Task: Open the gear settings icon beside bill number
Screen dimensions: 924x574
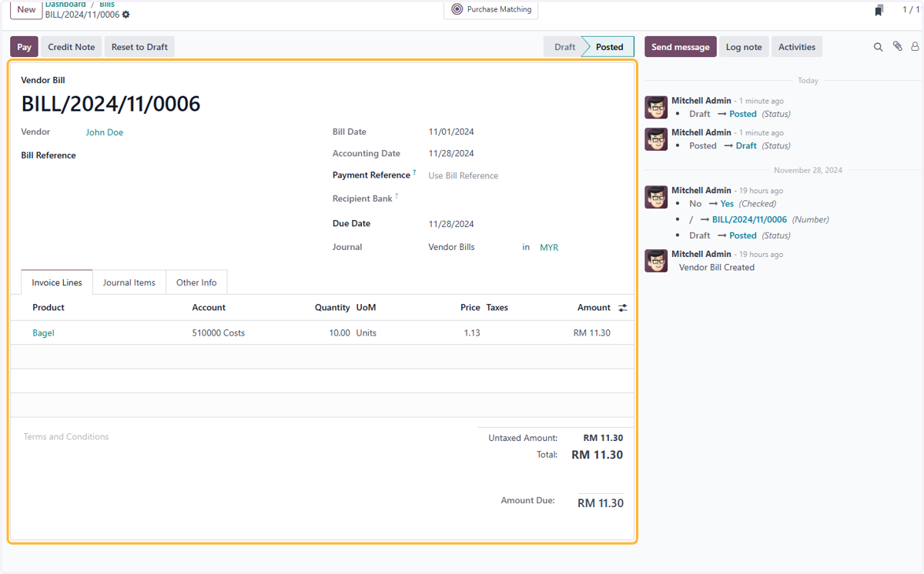Action: [x=126, y=15]
